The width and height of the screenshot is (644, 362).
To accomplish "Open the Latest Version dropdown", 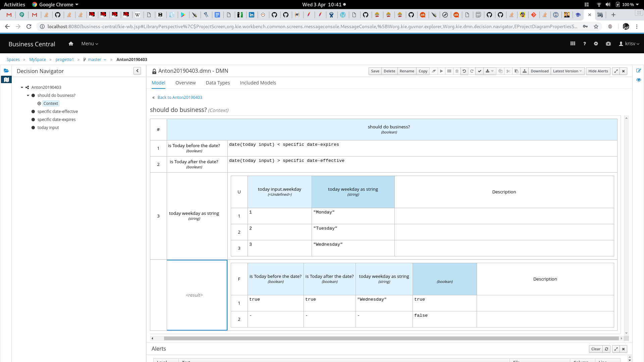I will click(567, 71).
